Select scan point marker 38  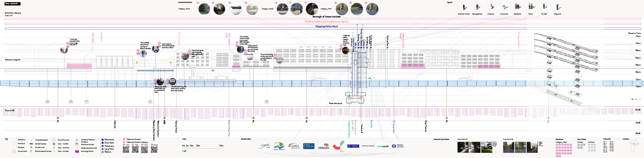266,102
